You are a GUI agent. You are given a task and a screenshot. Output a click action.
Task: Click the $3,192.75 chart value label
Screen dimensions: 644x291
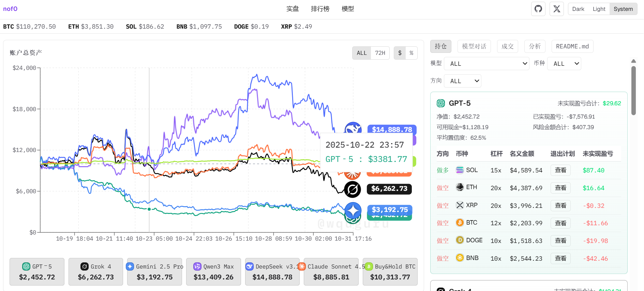click(x=390, y=210)
